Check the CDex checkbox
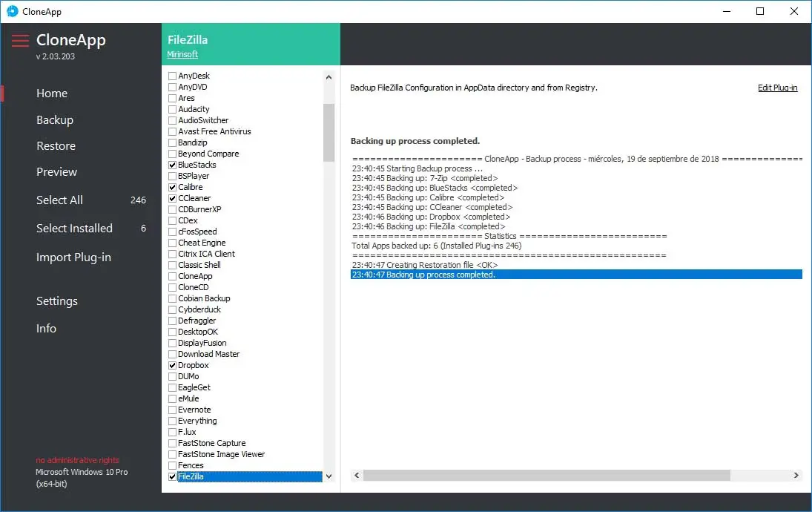812x512 pixels. [x=173, y=221]
